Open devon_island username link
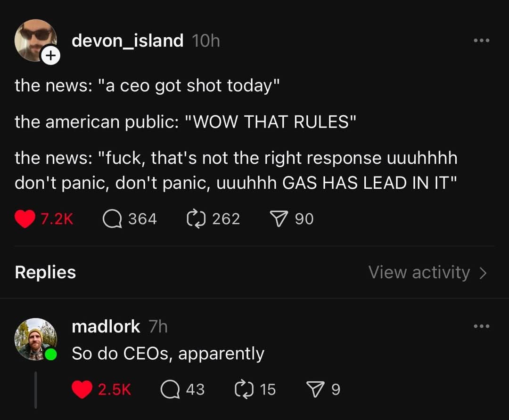Image resolution: width=509 pixels, height=420 pixels. pos(127,41)
